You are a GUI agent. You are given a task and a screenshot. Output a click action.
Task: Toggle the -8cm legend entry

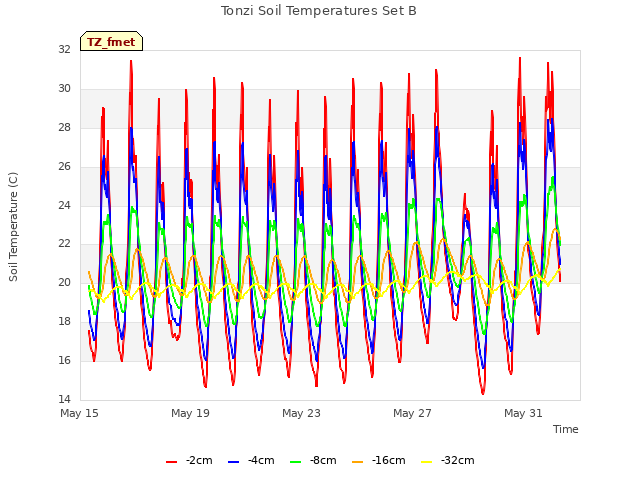click(x=313, y=461)
